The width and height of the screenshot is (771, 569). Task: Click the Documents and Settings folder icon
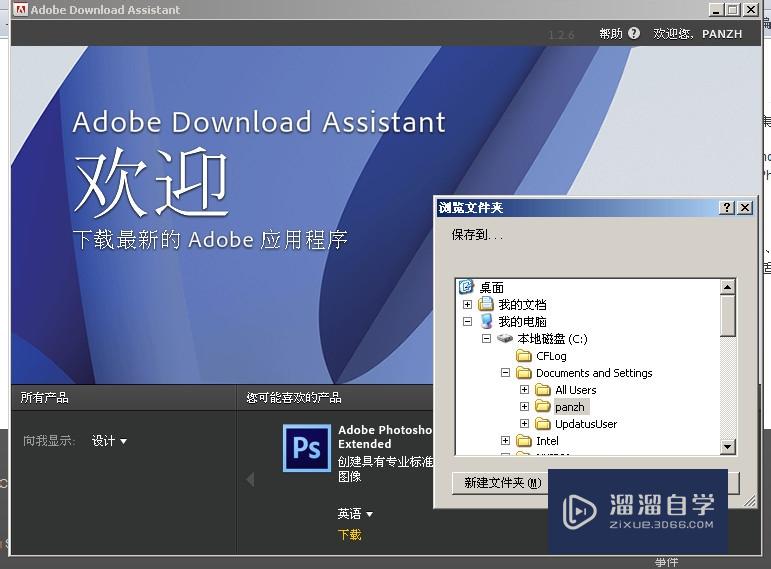[524, 372]
